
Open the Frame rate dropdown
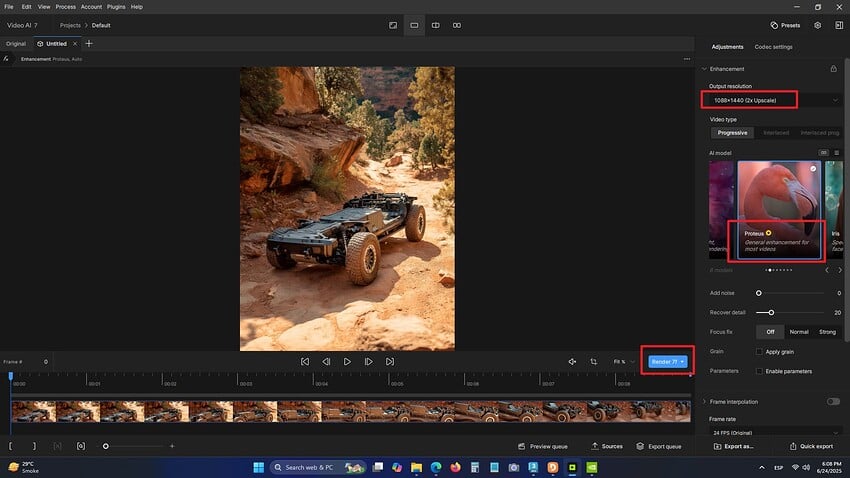tap(775, 432)
